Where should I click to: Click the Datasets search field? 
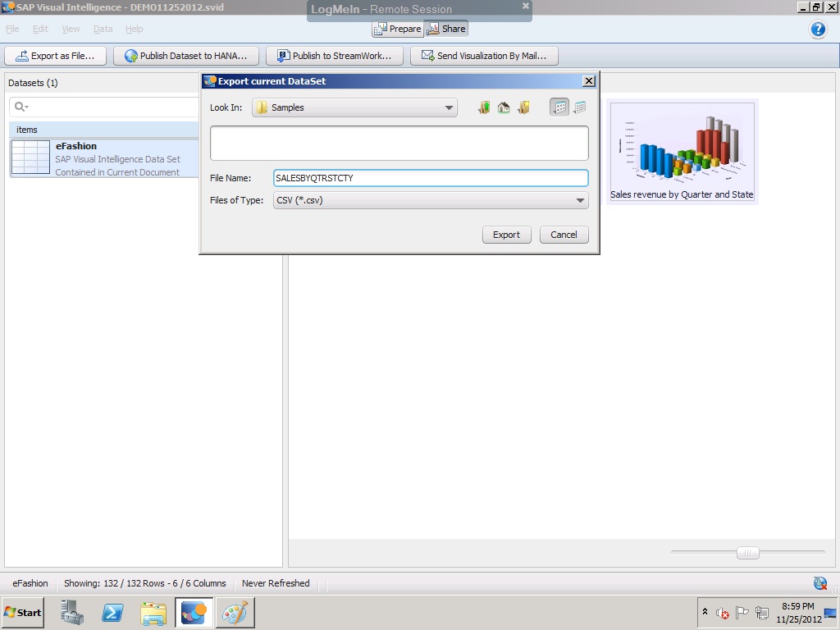(x=104, y=107)
